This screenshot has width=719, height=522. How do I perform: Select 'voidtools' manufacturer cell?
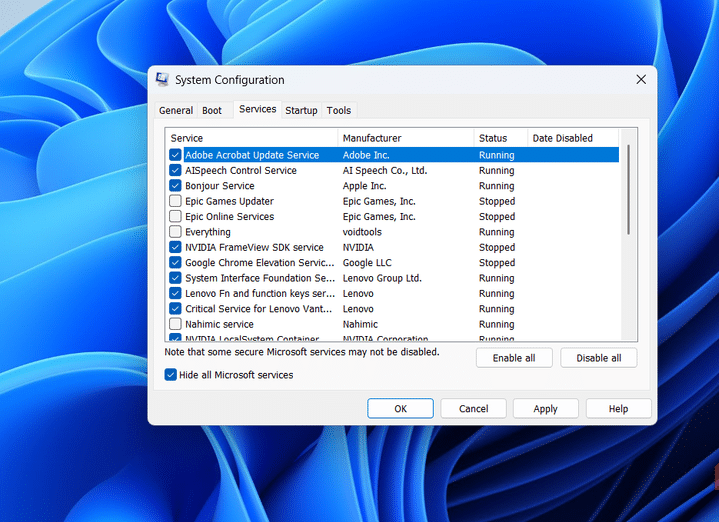(362, 232)
